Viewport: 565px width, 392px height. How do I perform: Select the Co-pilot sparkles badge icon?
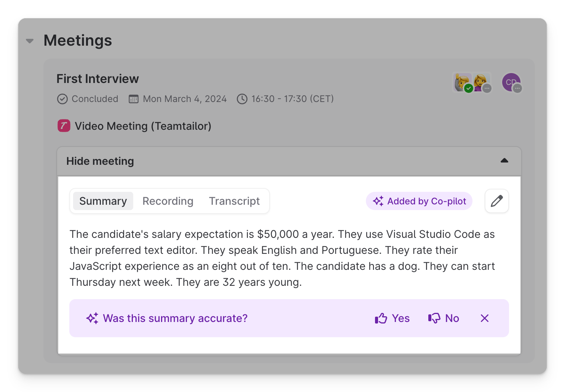(x=378, y=201)
